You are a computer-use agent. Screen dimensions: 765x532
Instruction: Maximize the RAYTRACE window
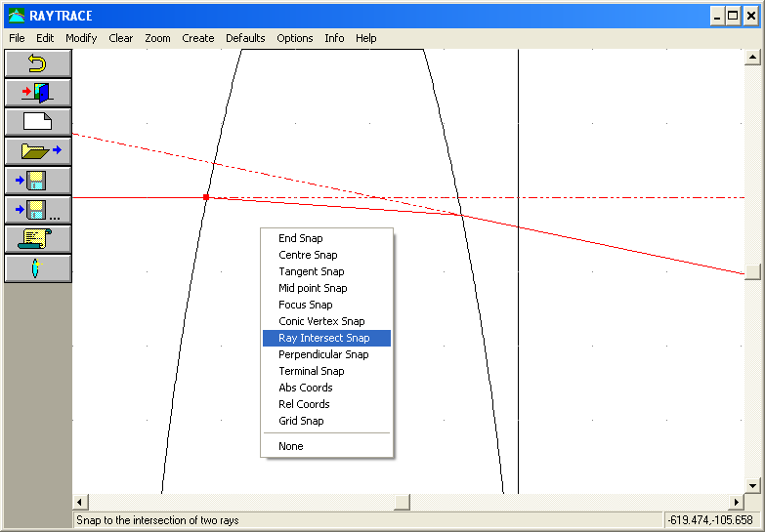(733, 17)
